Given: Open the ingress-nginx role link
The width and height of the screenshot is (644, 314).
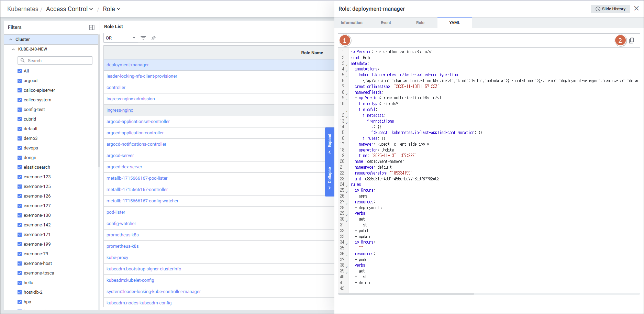Looking at the screenshot, I should pyautogui.click(x=120, y=110).
